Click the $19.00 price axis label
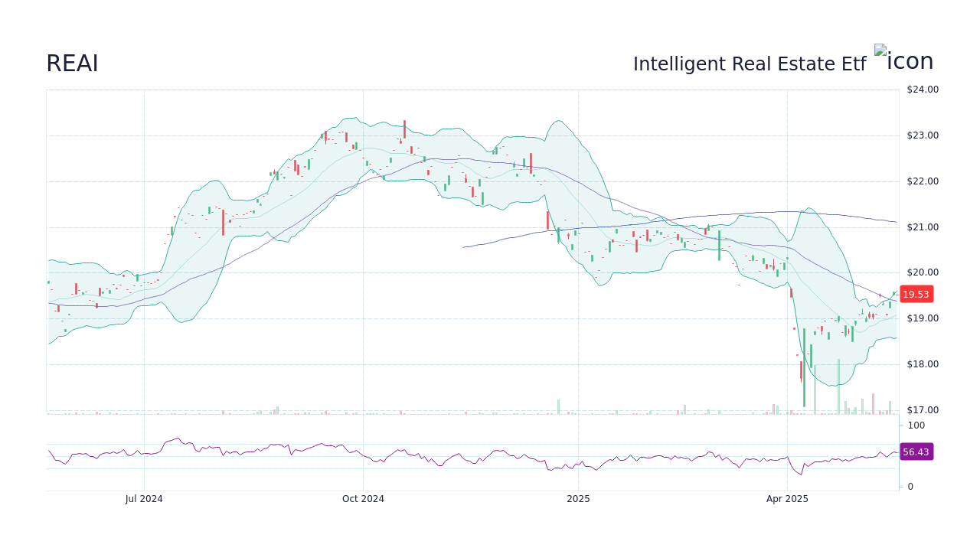 [923, 318]
